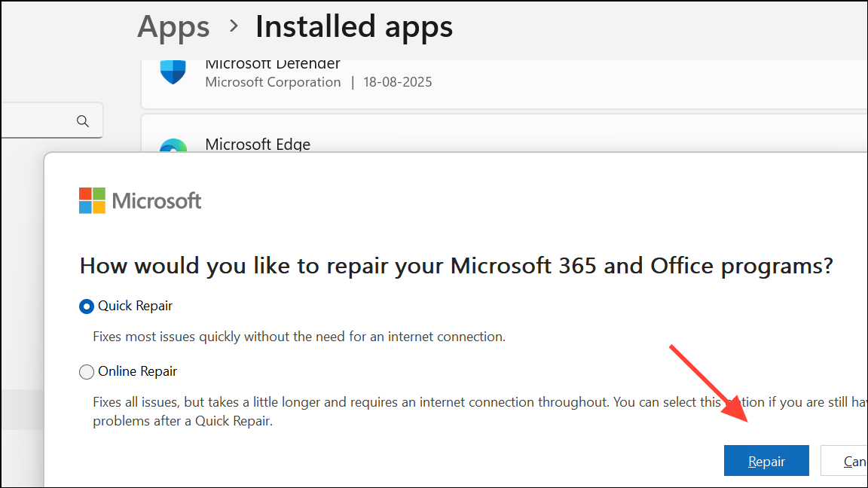The width and height of the screenshot is (868, 488).
Task: Go back to Apps via the breadcrumb
Action: (174, 27)
